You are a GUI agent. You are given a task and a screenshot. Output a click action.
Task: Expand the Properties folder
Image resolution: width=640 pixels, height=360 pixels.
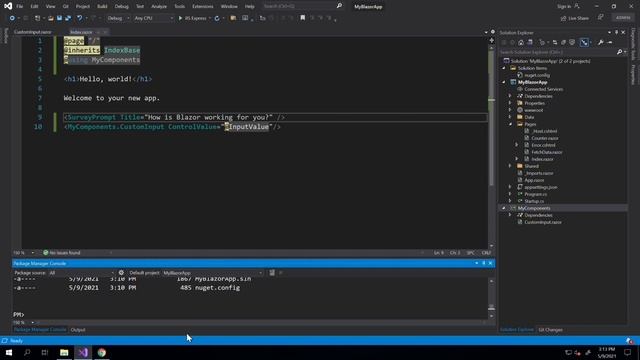(510, 103)
